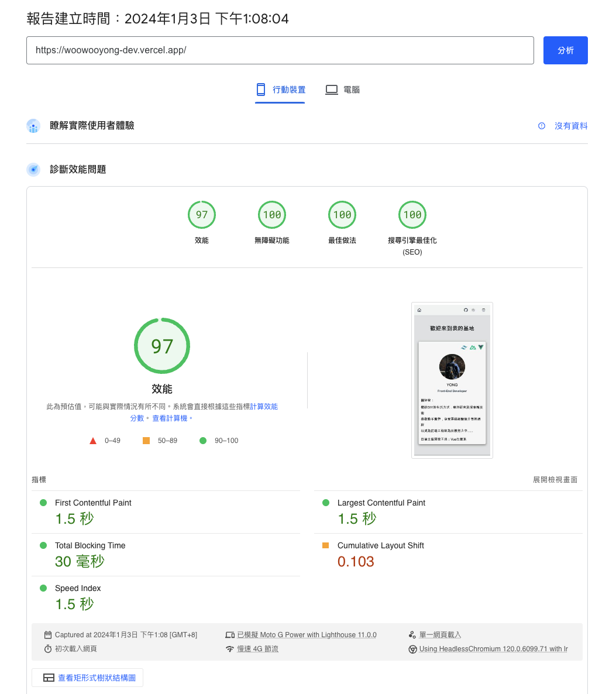
Task: Expand metrics with 展開檢視畫面
Action: (555, 480)
